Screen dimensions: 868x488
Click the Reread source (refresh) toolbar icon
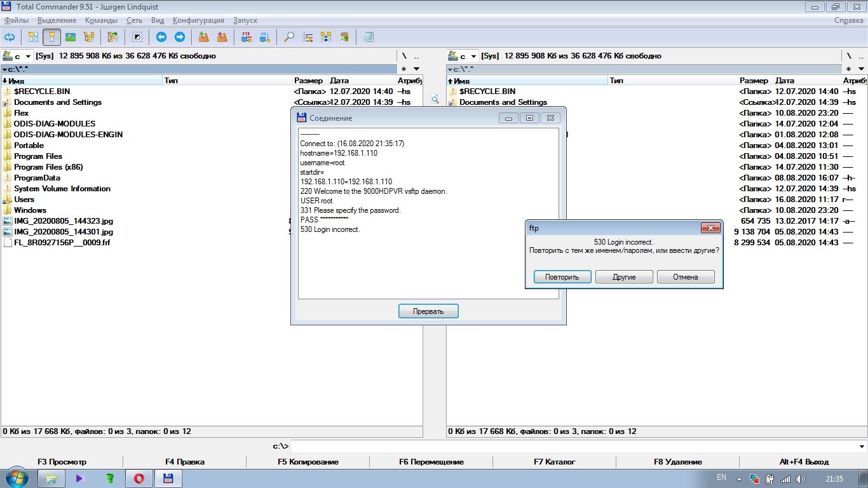(x=10, y=37)
